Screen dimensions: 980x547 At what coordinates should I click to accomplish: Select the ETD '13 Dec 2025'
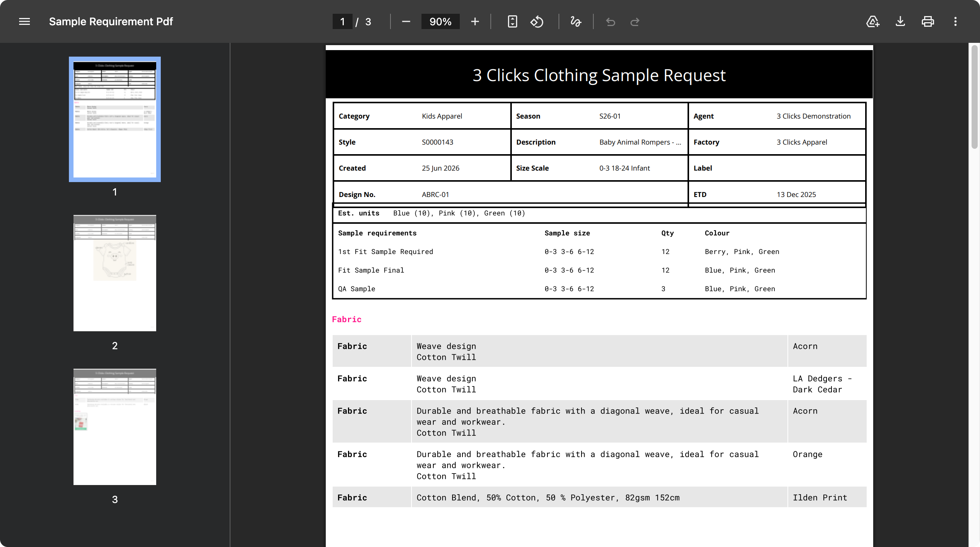[x=796, y=195]
